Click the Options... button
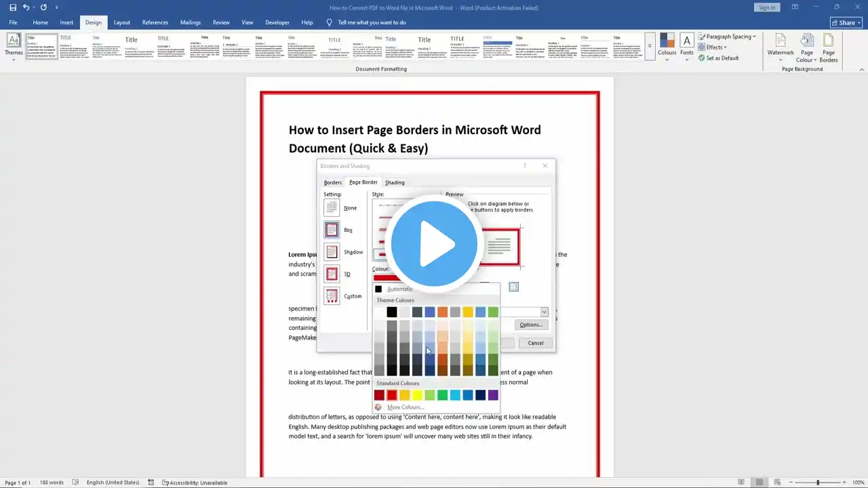 pos(530,325)
